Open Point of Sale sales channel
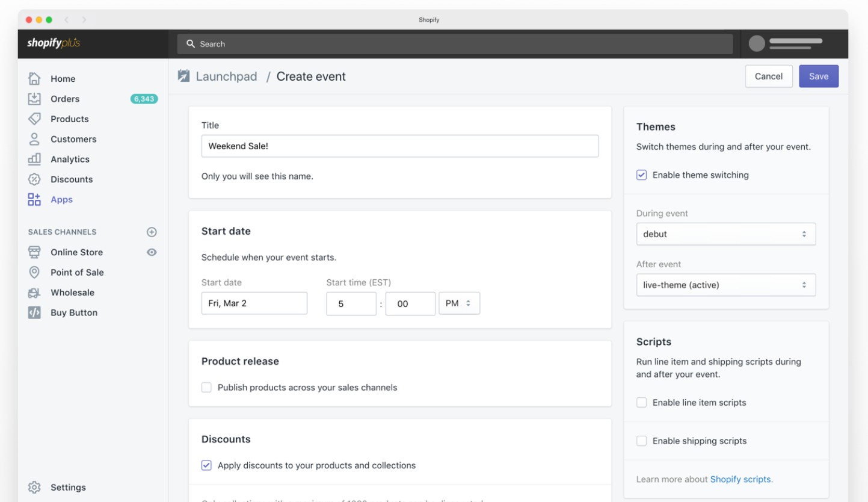This screenshot has width=868, height=502. click(x=77, y=273)
